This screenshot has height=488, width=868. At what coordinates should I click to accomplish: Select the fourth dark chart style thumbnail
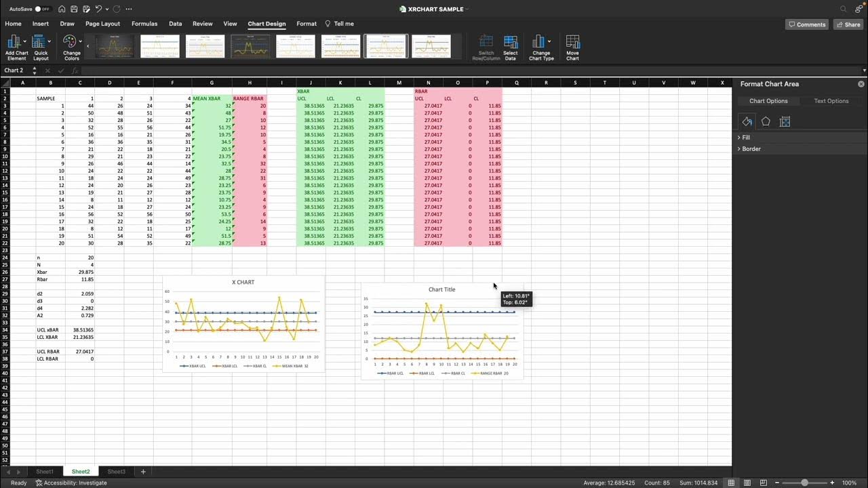coord(250,46)
